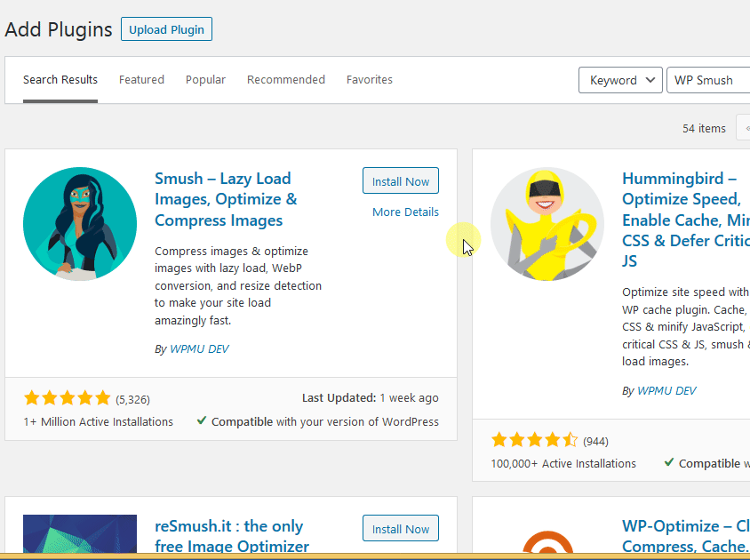
Task: Click the Smush plugin avatar icon
Action: point(80,224)
